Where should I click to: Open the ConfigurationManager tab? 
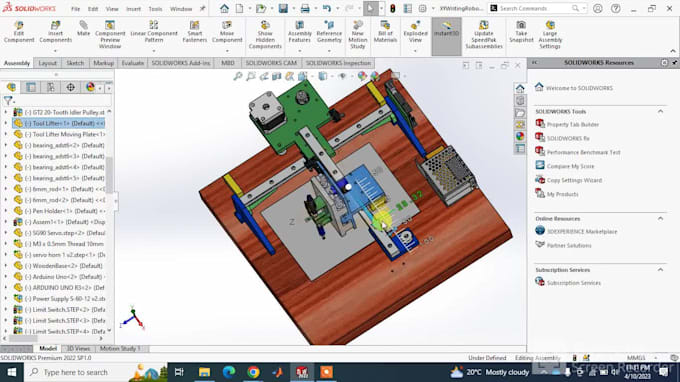click(51, 87)
